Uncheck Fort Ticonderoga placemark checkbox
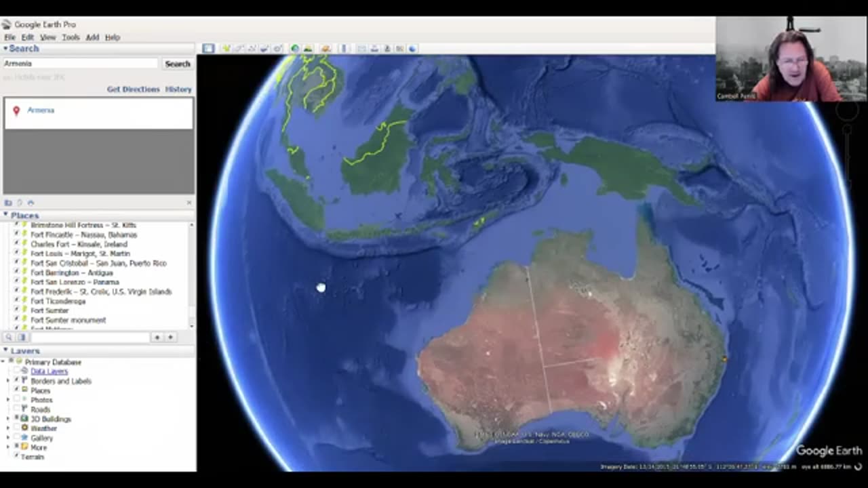The image size is (868, 488). [x=17, y=301]
